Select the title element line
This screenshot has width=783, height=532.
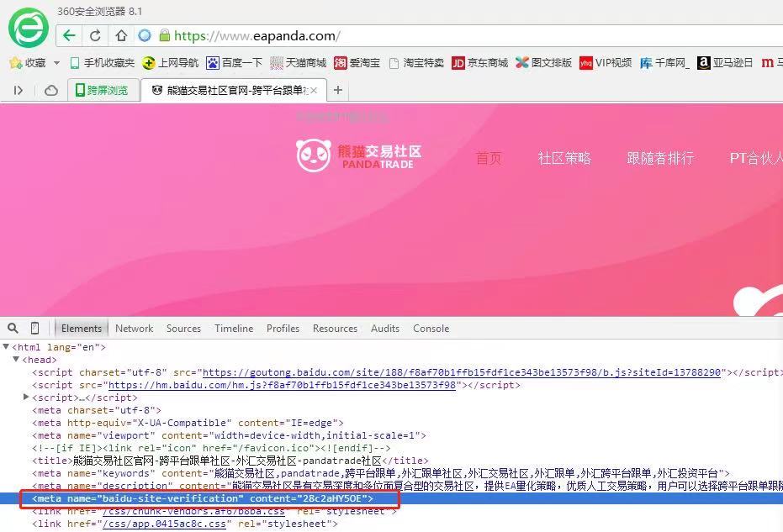click(230, 460)
